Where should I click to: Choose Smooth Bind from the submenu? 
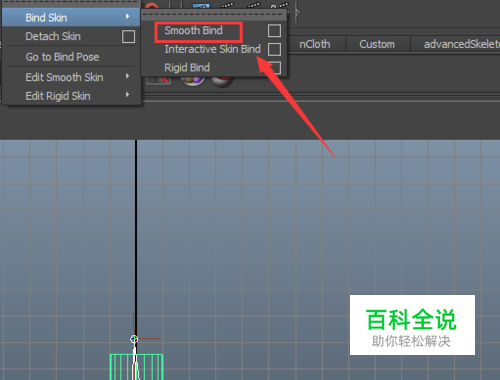(193, 30)
